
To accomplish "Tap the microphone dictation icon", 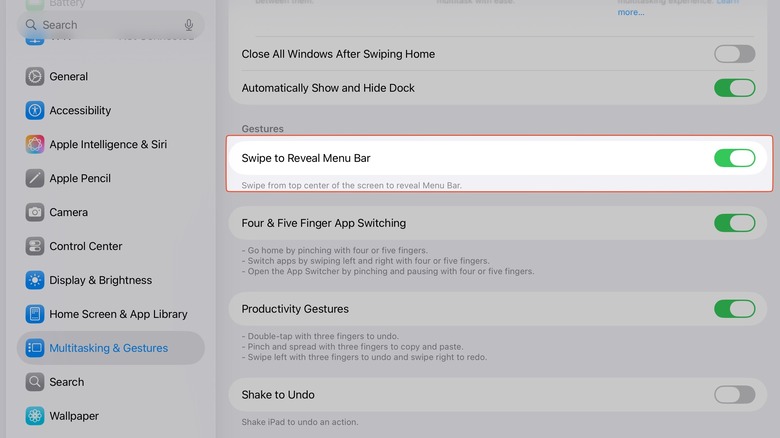I will point(189,25).
